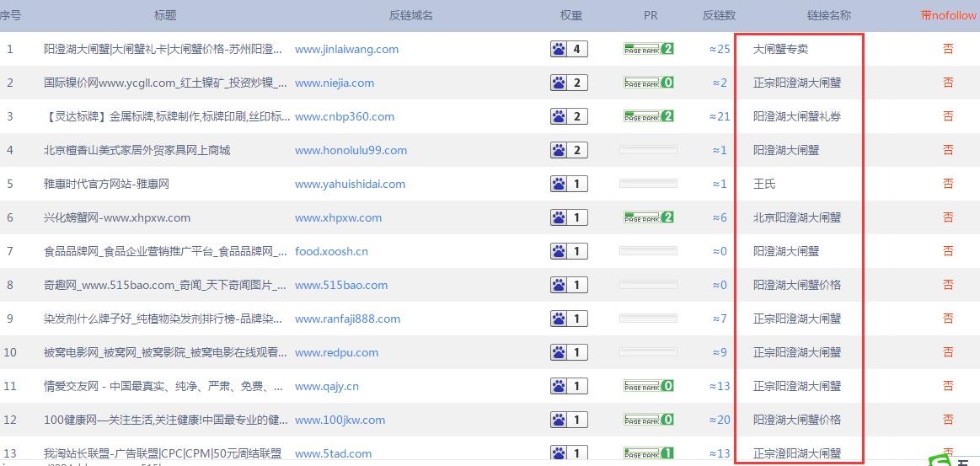Click anchor text 王氏 in row 5
980x466 pixels.
(x=763, y=184)
